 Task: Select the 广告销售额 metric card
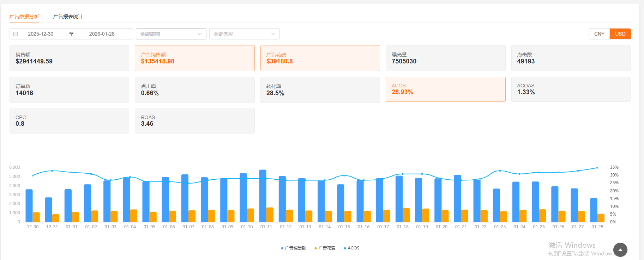[194, 58]
